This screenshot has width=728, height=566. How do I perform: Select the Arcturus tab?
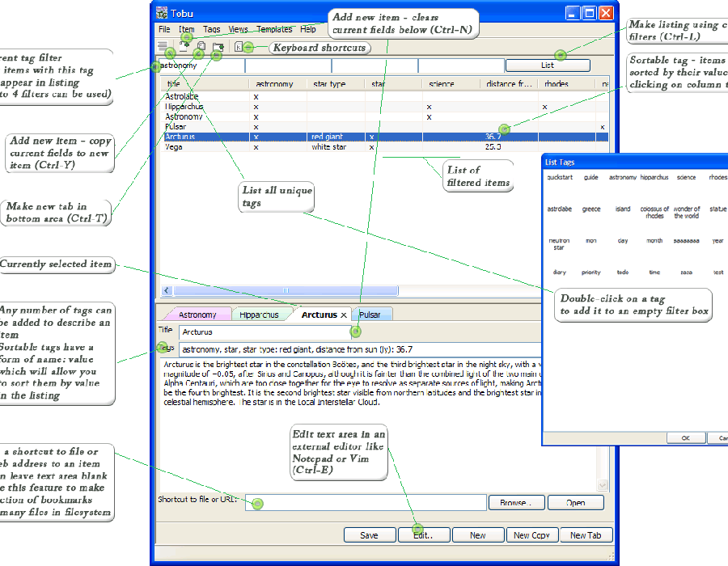click(x=319, y=315)
